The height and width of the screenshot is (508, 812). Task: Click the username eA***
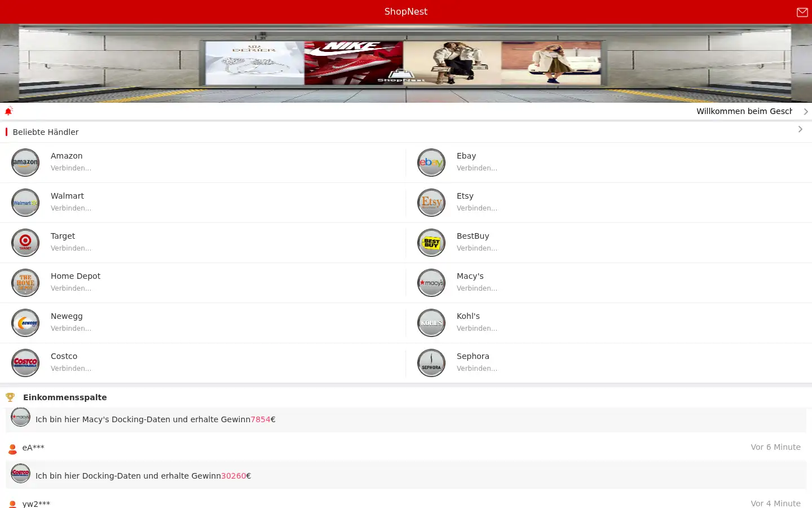pos(33,448)
